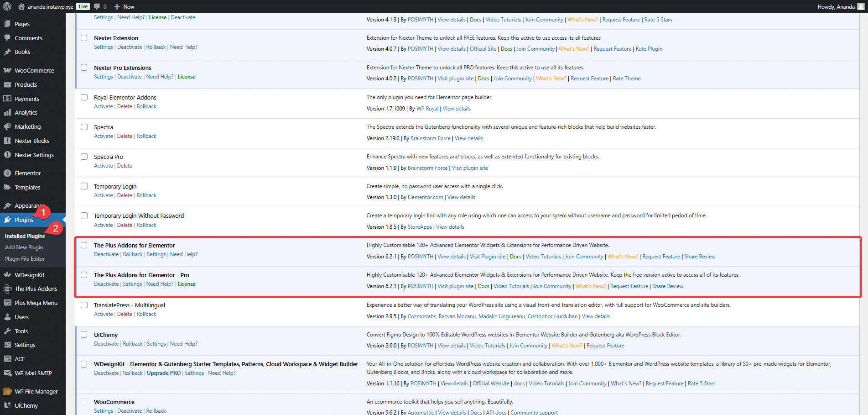868x415 pixels.
Task: Click the UiChemy sidebar icon
Action: tap(7, 405)
